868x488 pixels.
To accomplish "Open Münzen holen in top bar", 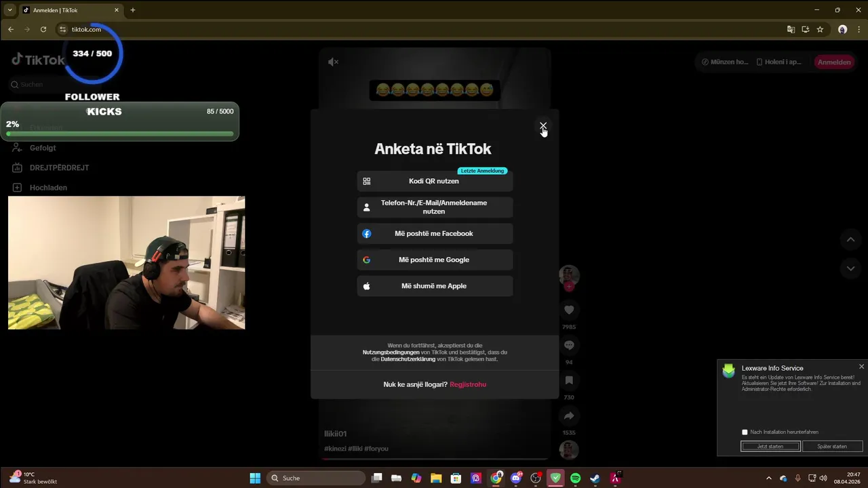I will [x=725, y=62].
